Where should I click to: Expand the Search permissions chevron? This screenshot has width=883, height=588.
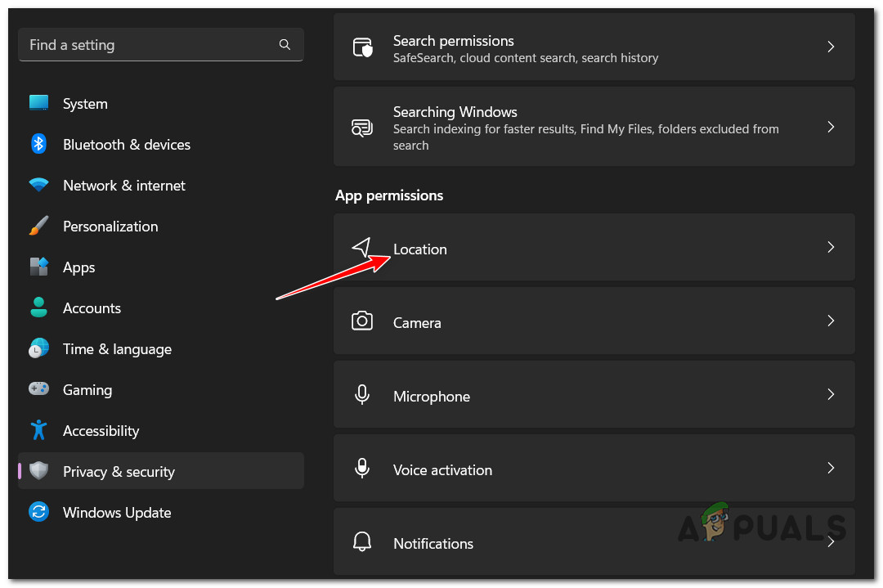(831, 47)
